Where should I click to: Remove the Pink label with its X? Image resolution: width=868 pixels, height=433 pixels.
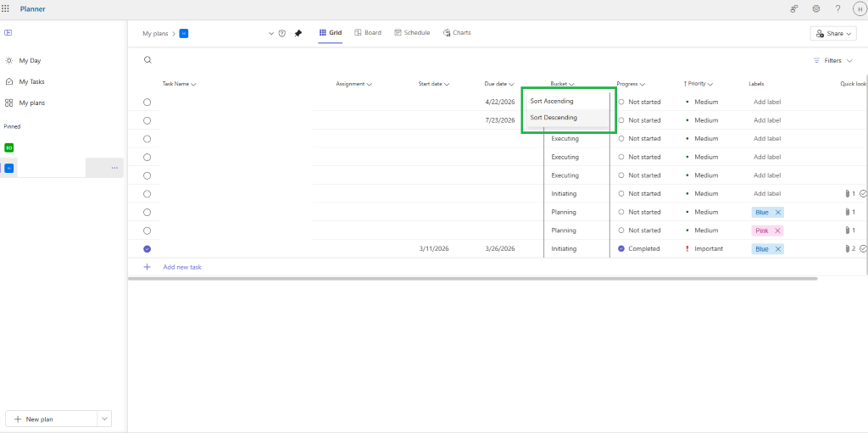tap(777, 230)
